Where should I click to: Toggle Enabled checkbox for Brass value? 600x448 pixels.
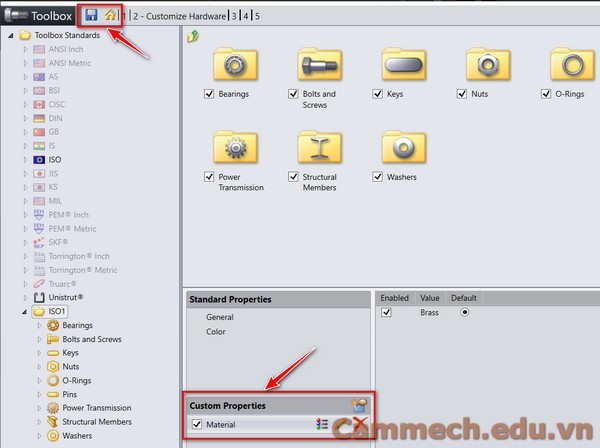pos(386,312)
